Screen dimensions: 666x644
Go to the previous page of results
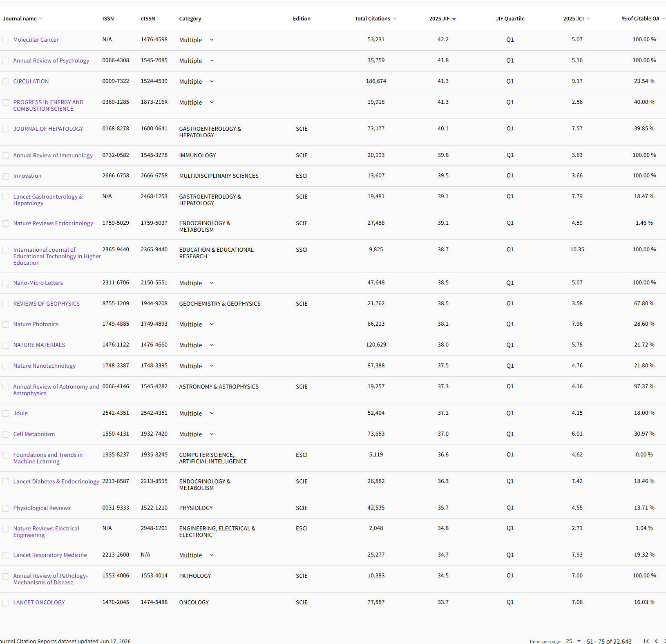[x=656, y=641]
